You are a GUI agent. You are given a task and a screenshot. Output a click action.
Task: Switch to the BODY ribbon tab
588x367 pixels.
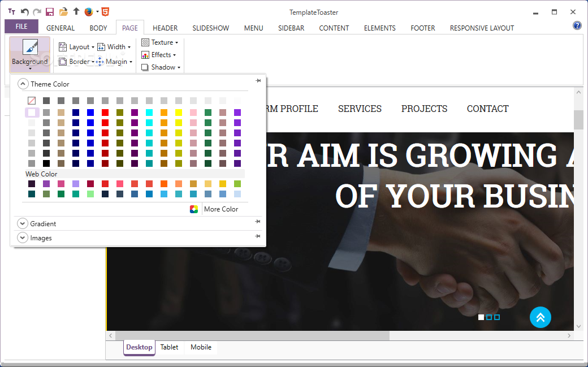coord(98,28)
